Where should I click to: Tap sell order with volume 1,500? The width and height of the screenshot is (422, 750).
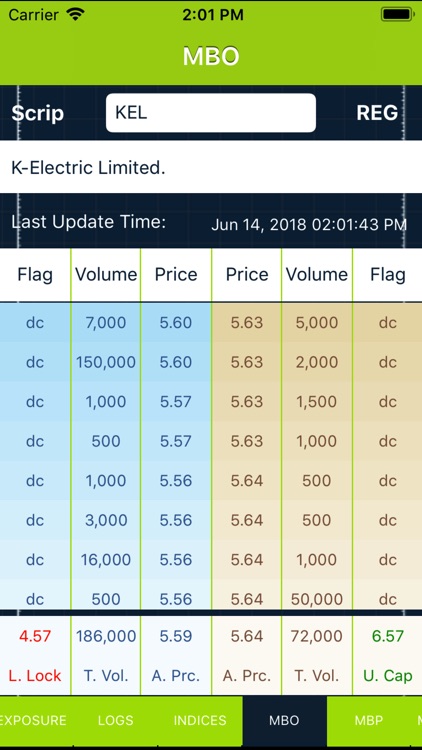click(316, 401)
